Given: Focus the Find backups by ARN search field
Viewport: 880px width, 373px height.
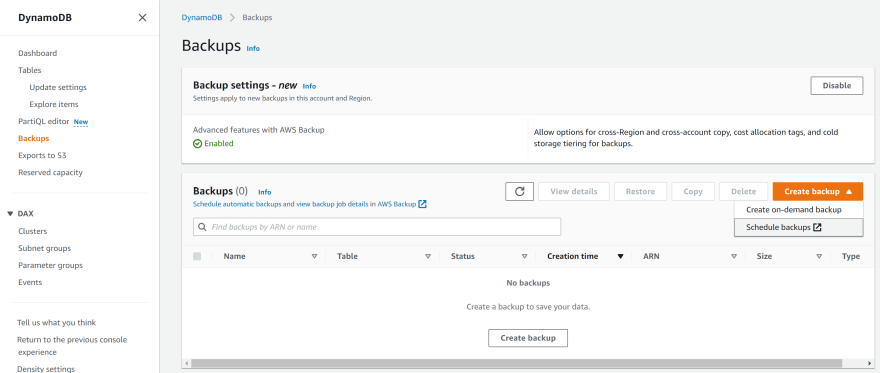Looking at the screenshot, I should pos(377,227).
